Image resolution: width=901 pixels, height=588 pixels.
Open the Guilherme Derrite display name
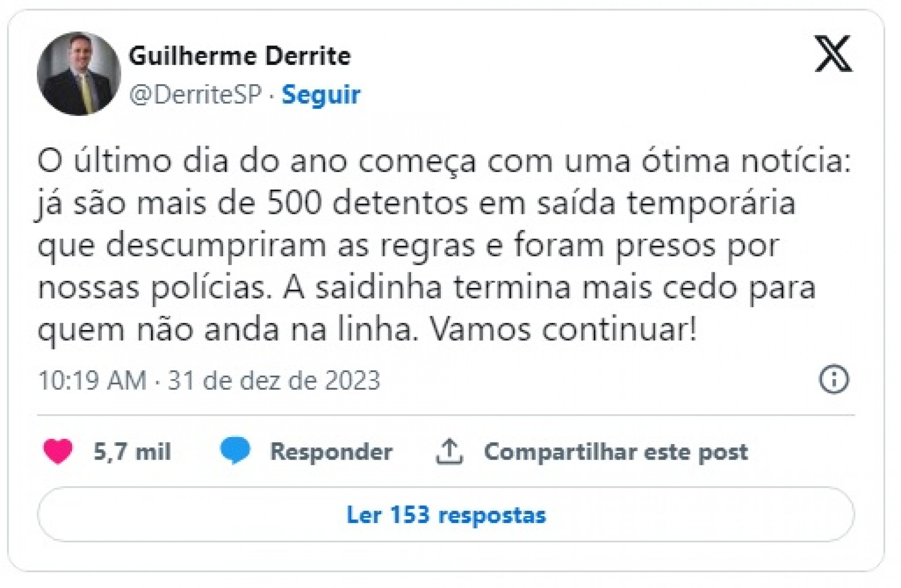[x=240, y=56]
